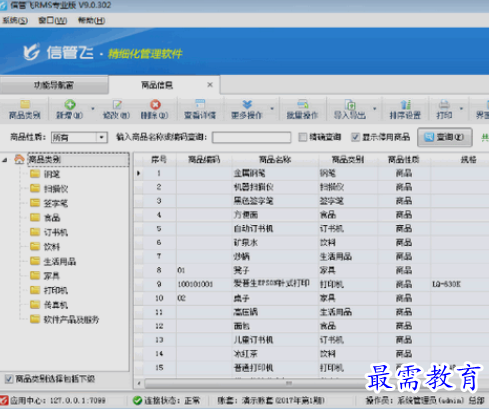Click the 生活用品 folder icon
This screenshot has height=409, width=489.
coord(35,261)
